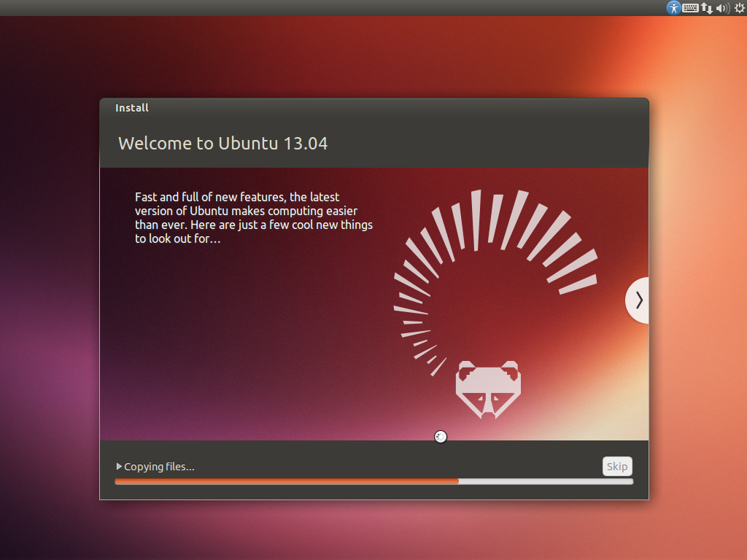Click the spinning busy pointer below the artwork

(441, 436)
